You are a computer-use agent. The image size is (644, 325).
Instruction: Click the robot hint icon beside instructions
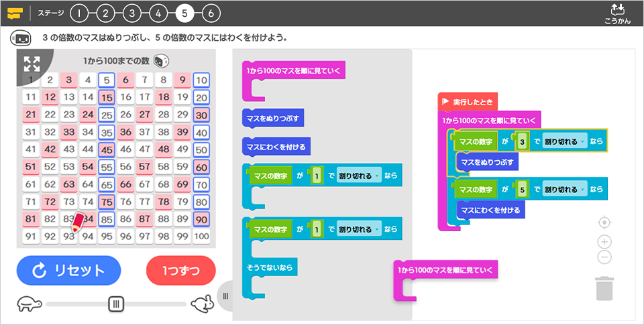pos(19,38)
